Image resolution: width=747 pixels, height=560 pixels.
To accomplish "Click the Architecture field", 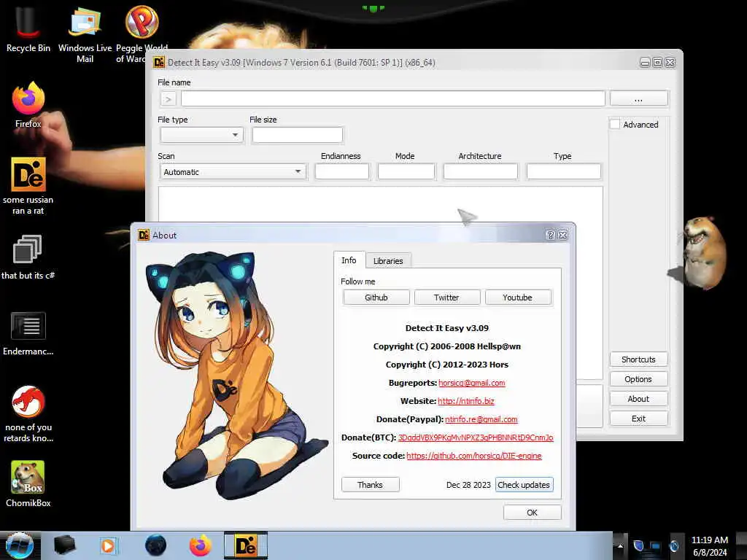I will [x=480, y=171].
